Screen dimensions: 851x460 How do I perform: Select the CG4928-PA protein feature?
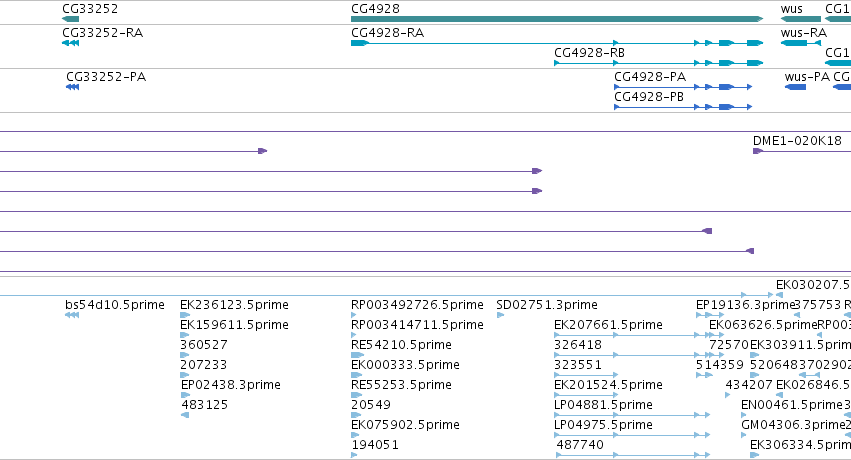683,87
